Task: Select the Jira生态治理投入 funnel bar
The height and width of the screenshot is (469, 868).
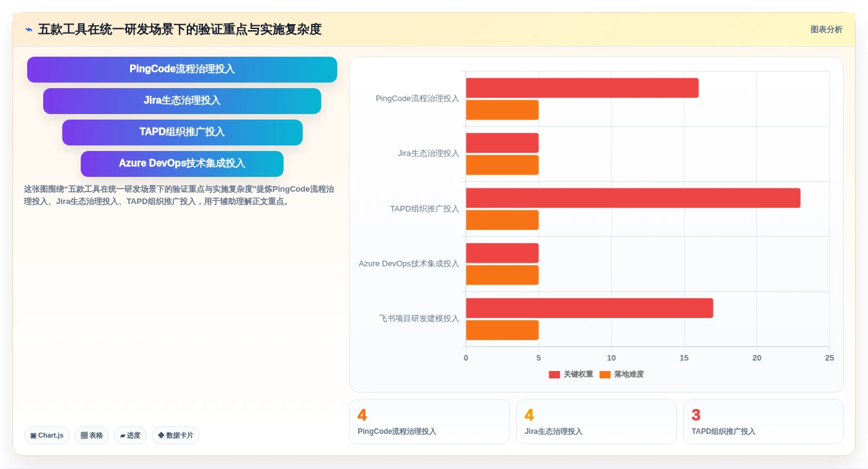Action: pos(182,100)
